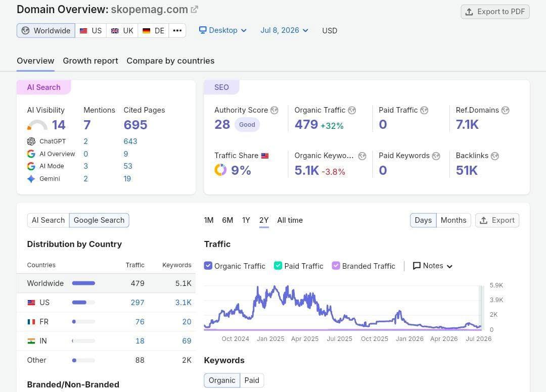
Task: Click India flag in country distribution
Action: pyautogui.click(x=31, y=341)
